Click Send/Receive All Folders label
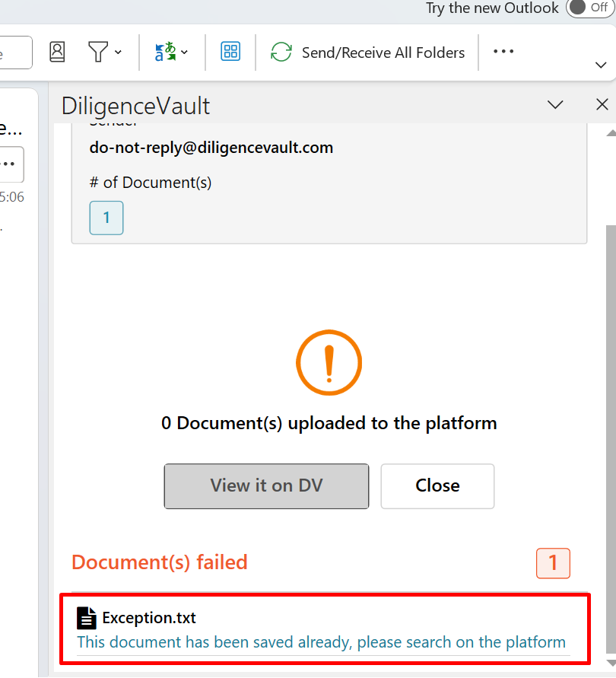616x678 pixels. pos(383,53)
